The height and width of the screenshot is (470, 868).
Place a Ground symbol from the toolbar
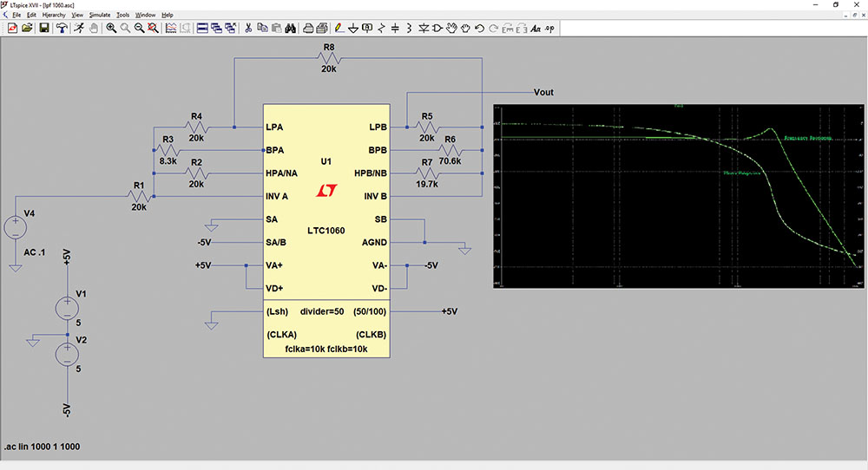coord(353,29)
